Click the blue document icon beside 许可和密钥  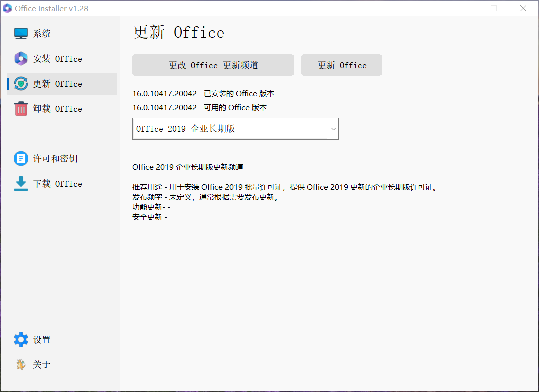tap(21, 159)
